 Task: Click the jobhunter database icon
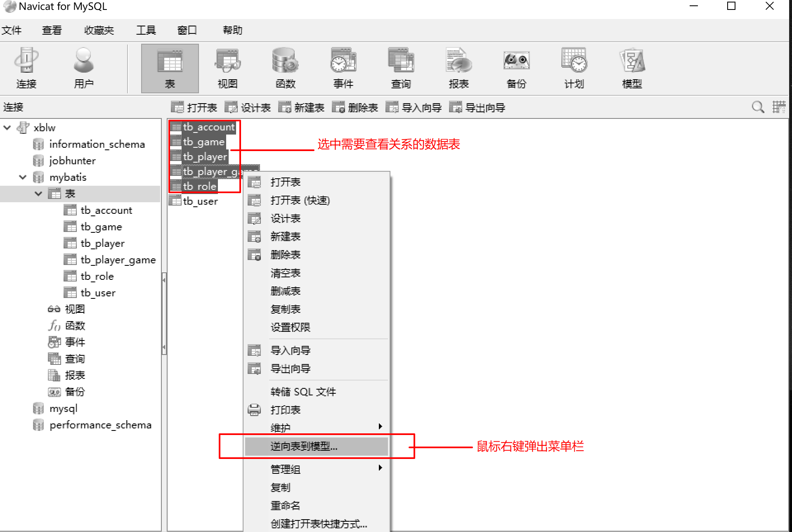pos(38,161)
